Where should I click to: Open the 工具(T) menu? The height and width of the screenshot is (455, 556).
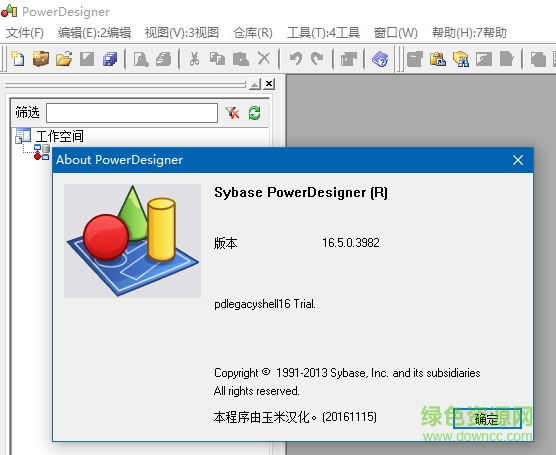point(323,33)
